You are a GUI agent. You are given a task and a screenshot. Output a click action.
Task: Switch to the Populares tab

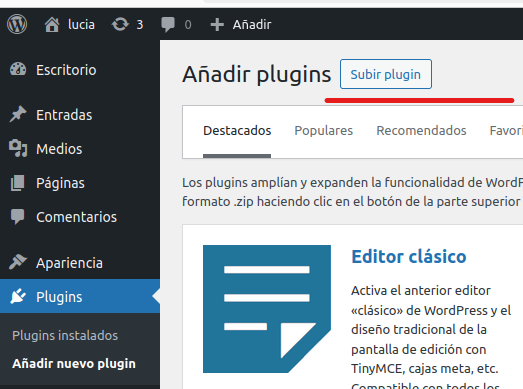pyautogui.click(x=324, y=131)
